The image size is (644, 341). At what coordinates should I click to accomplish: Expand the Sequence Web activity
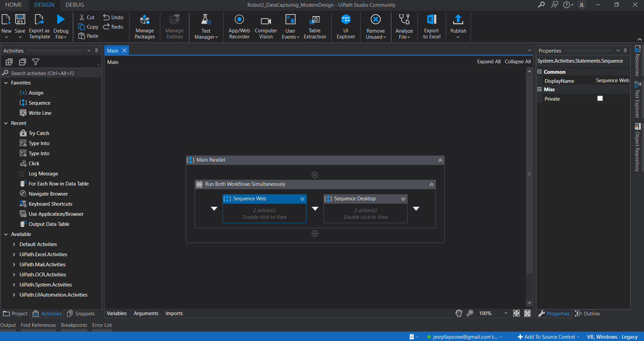click(x=302, y=199)
